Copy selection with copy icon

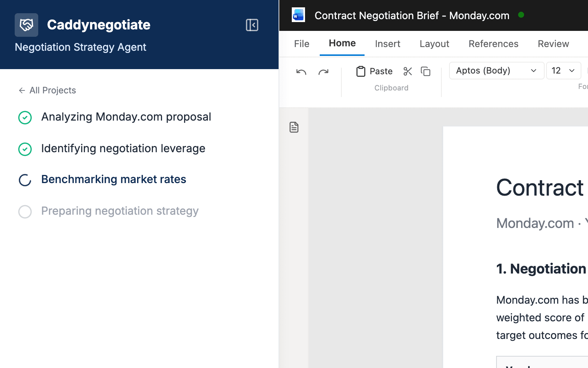pos(426,71)
